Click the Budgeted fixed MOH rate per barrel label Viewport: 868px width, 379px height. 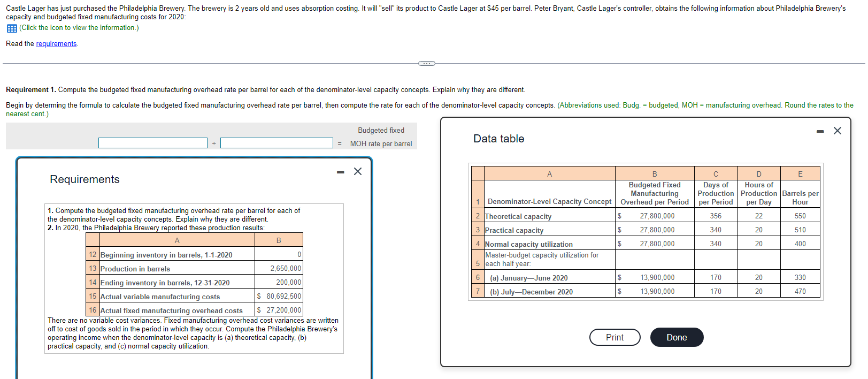[x=381, y=137]
